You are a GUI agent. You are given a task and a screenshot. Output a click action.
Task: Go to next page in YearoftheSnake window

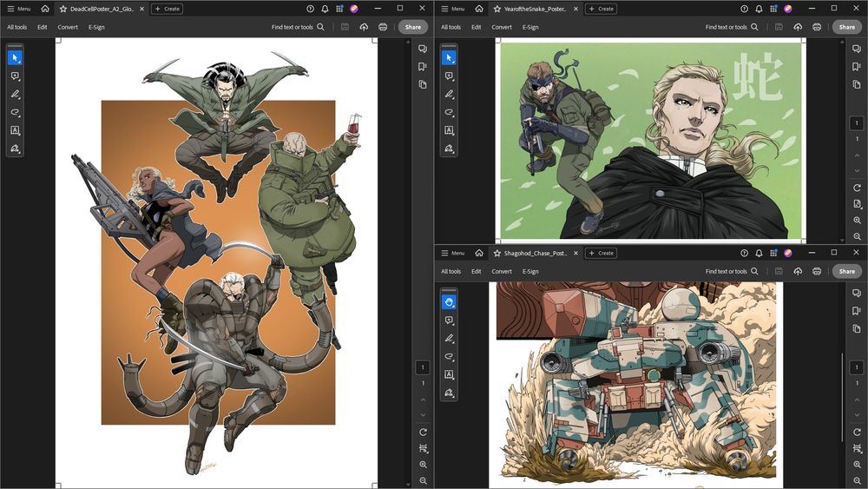click(x=857, y=170)
